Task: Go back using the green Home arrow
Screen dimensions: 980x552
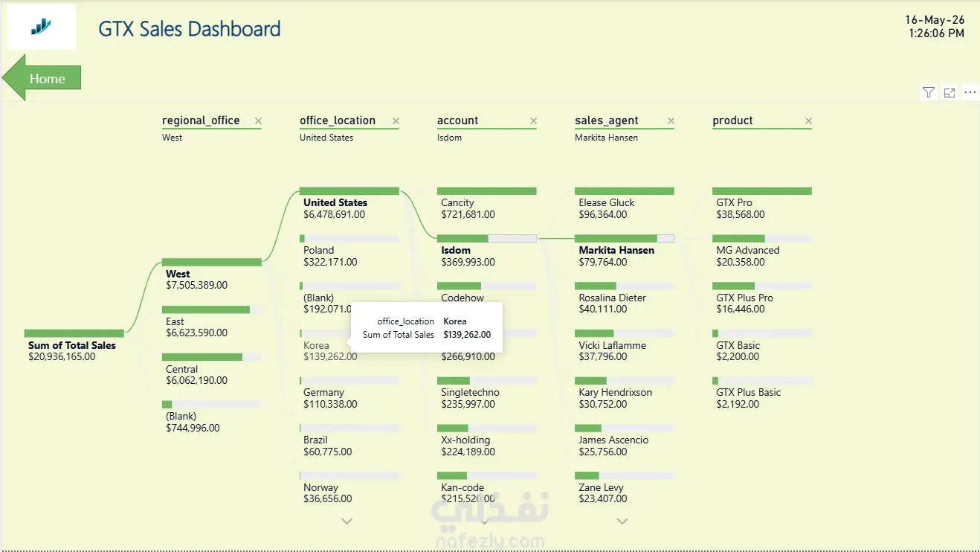Action: click(x=42, y=77)
